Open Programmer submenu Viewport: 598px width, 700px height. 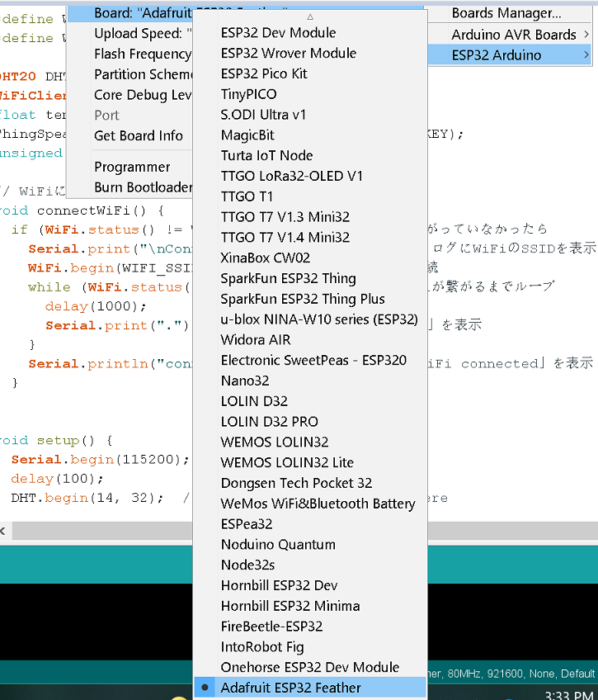click(130, 167)
